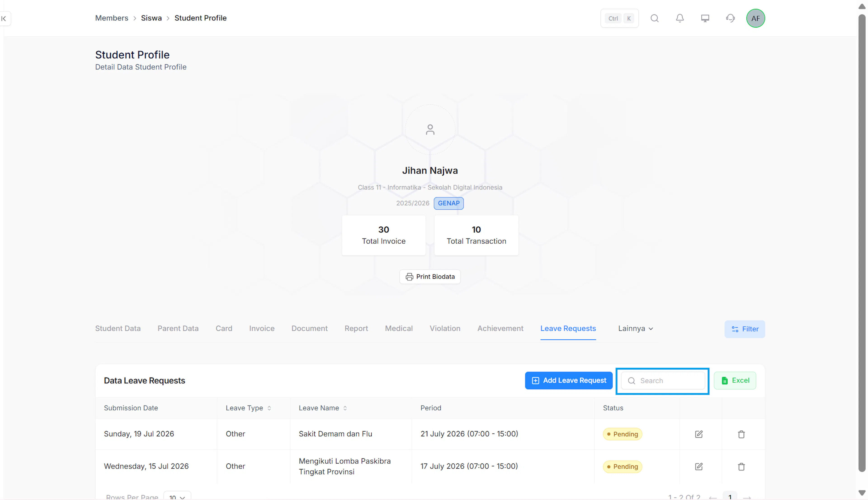Click the monitor display icon in header
Viewport: 868px width, 500px height.
(x=705, y=18)
